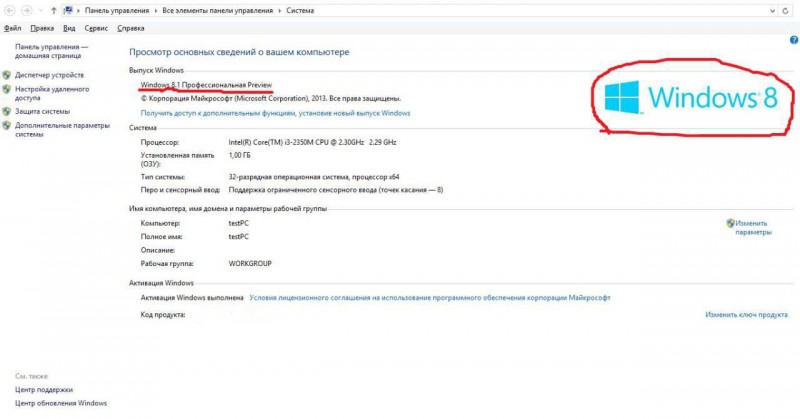800x419 pixels.
Task: Click the Система breadcrumb segment
Action: tap(300, 10)
